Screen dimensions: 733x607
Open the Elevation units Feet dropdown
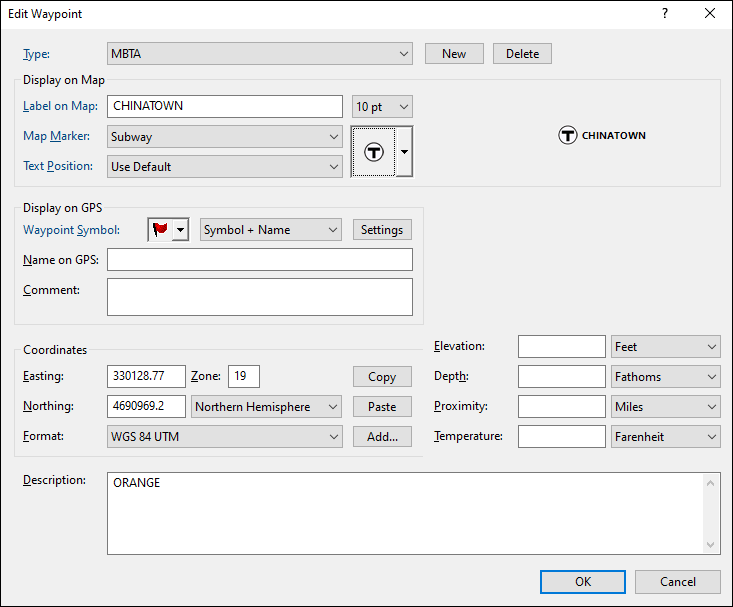pyautogui.click(x=666, y=347)
